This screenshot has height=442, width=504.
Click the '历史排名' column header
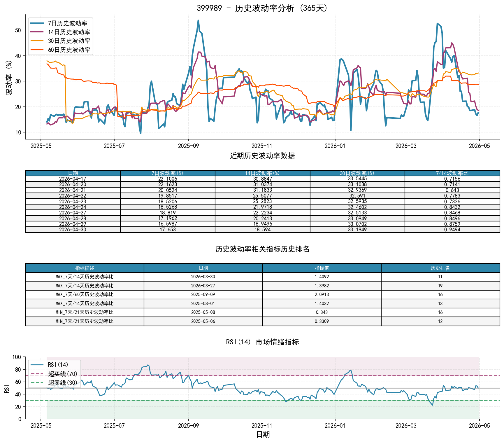click(440, 268)
